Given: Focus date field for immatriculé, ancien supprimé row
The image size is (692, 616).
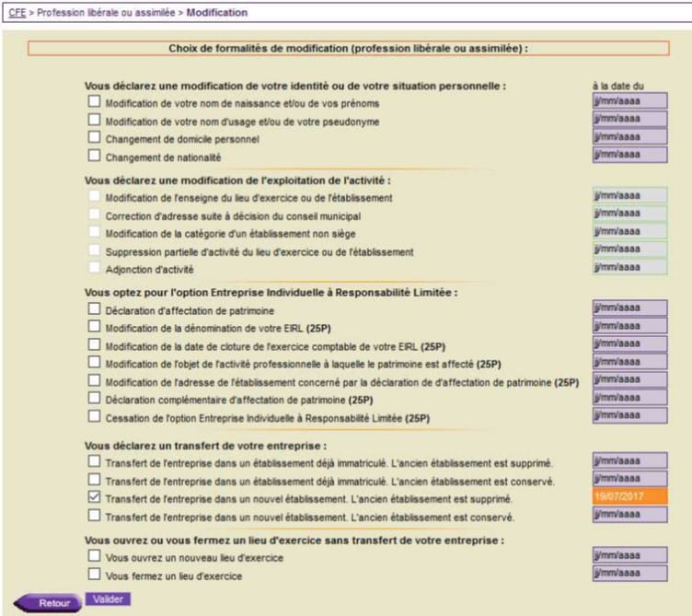Looking at the screenshot, I should point(629,460).
